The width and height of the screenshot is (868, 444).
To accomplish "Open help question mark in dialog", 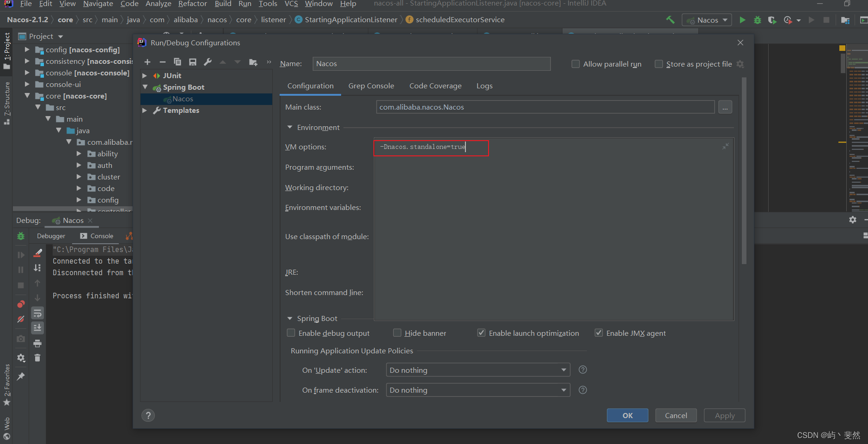I will click(148, 415).
